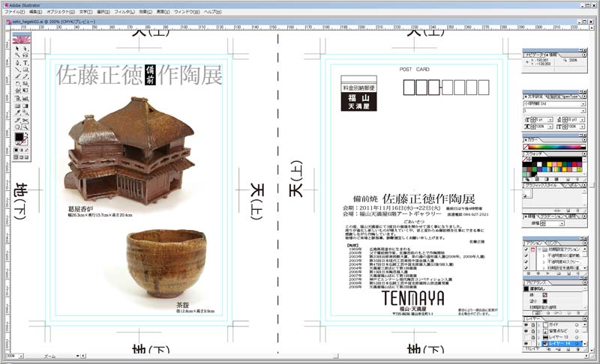Choose the Line Segment tool
Screen dimensions: 600x364
pyautogui.click(x=17, y=70)
